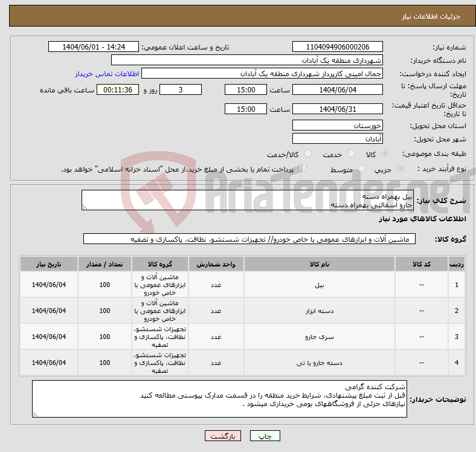Click the unit عدد in the سری جارو row

(x=216, y=337)
